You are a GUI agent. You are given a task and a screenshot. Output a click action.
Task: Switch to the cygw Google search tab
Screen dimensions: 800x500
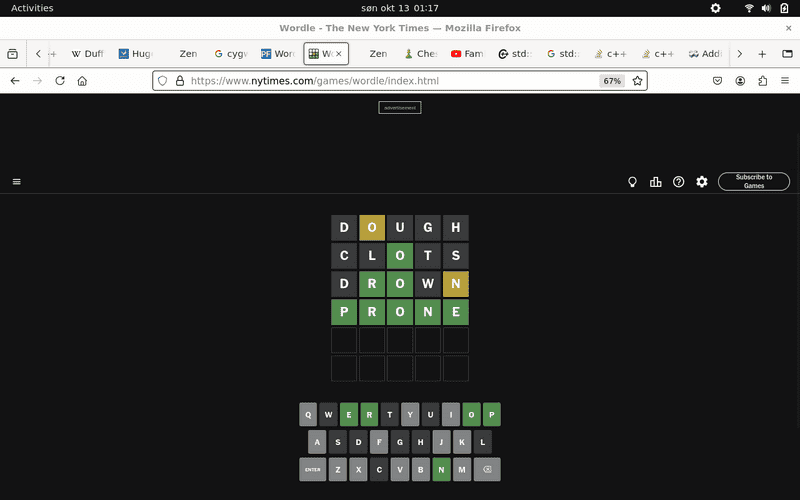coord(231,54)
